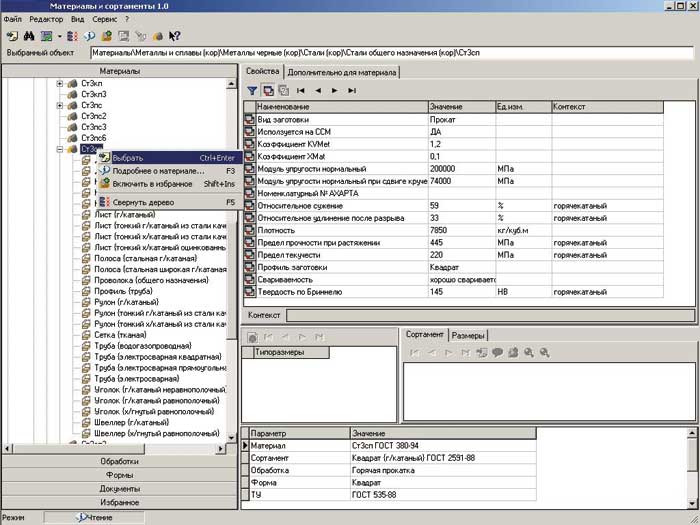Choose Выбрать in the context menu
The width and height of the screenshot is (700, 525).
(x=170, y=158)
